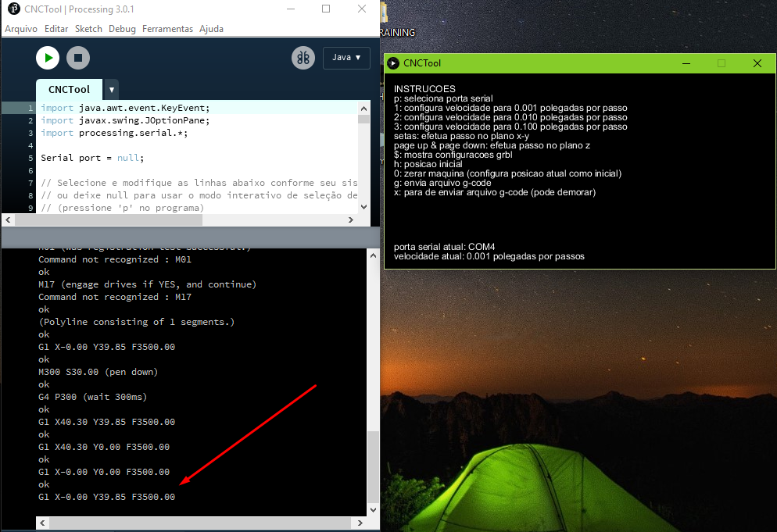This screenshot has height=532, width=777.
Task: Click comment line "(pressione 'p' no programa)"
Action: [123, 208]
